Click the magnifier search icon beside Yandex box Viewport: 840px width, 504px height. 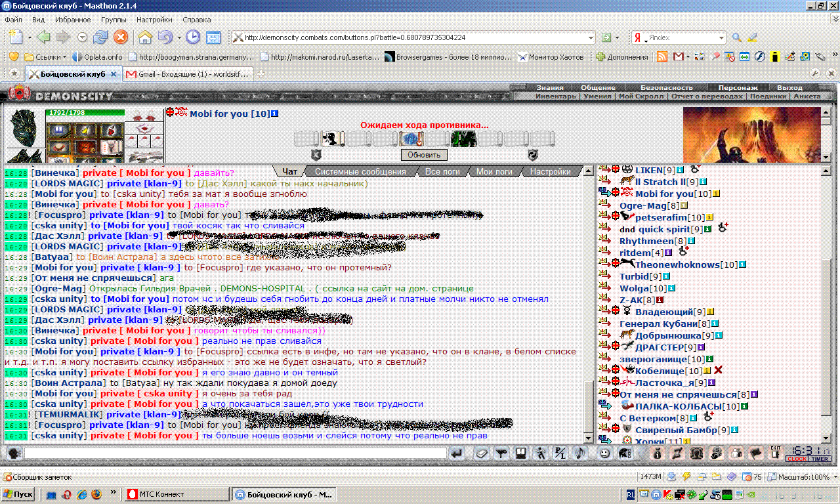737,37
